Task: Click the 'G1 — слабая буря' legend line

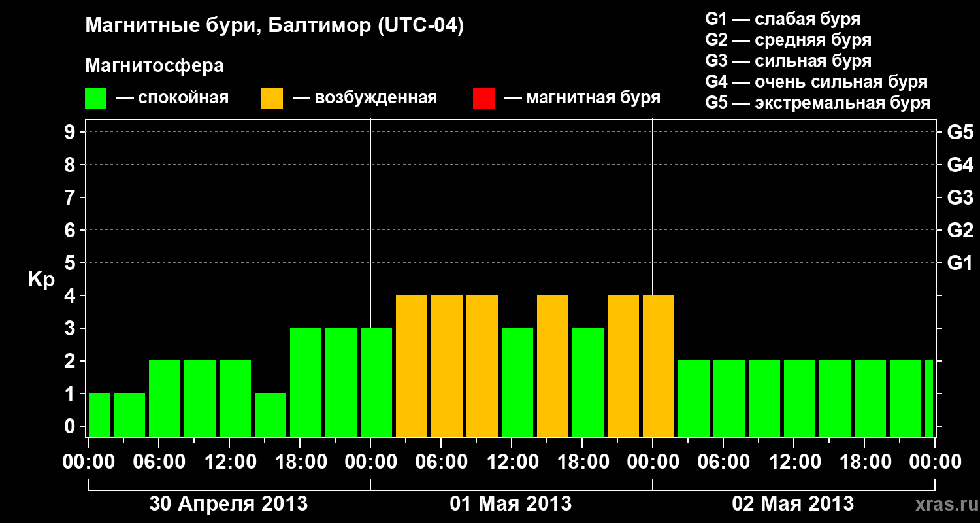Action: click(783, 19)
